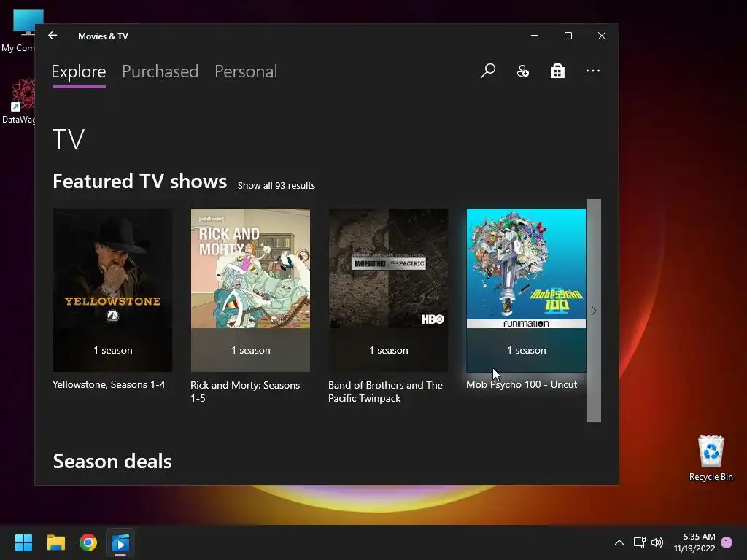Screen dimensions: 747x560
Task: Open Band of Brothers and Pacific poster
Action: pos(388,290)
